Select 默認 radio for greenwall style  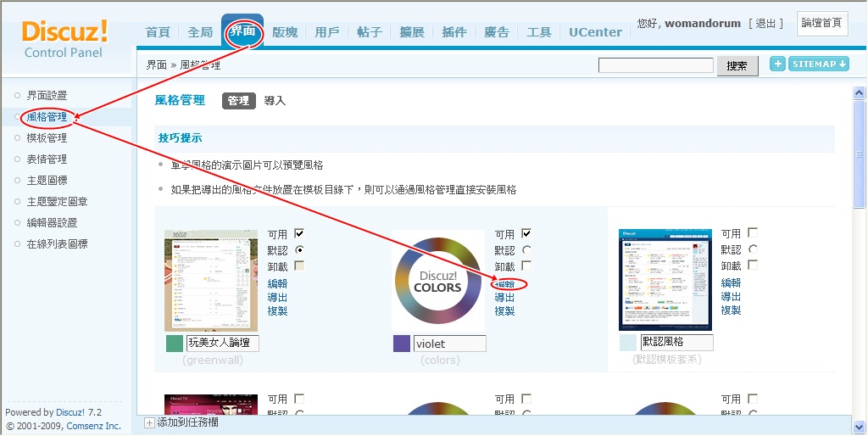299,249
